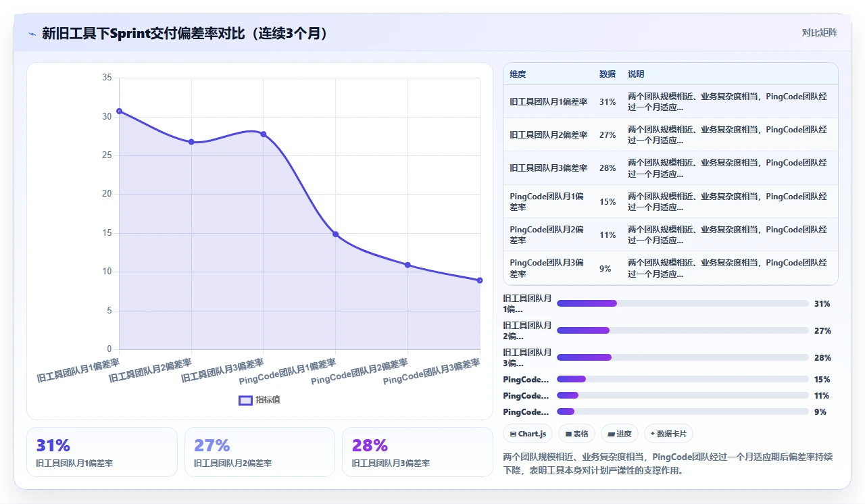Click x-axis label 旧工具团队月1偏差率

pos(78,370)
